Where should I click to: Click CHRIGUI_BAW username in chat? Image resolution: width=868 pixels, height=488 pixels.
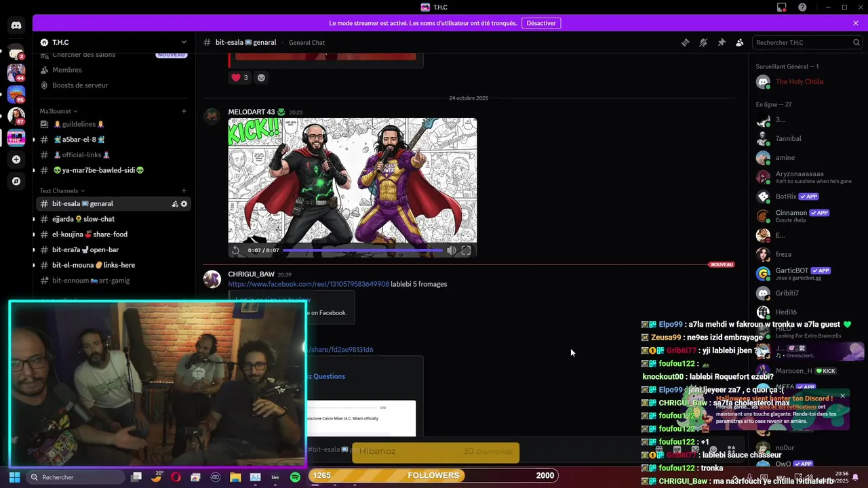tap(251, 274)
